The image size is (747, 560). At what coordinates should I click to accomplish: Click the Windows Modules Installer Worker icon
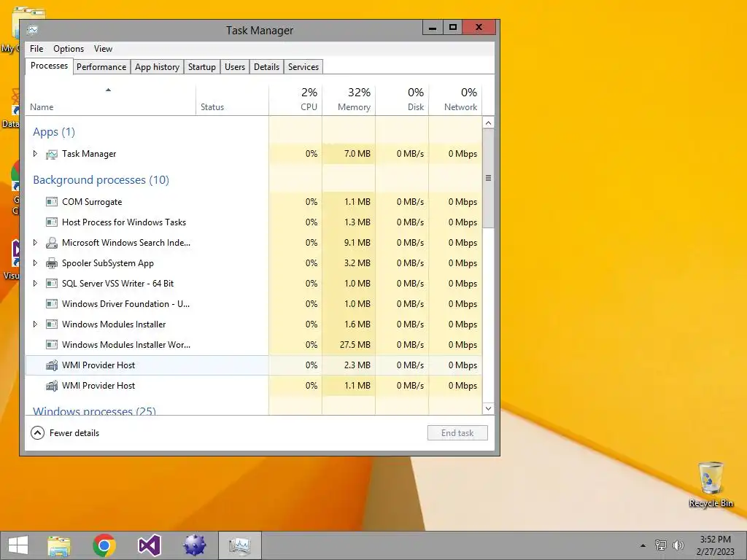coord(52,345)
